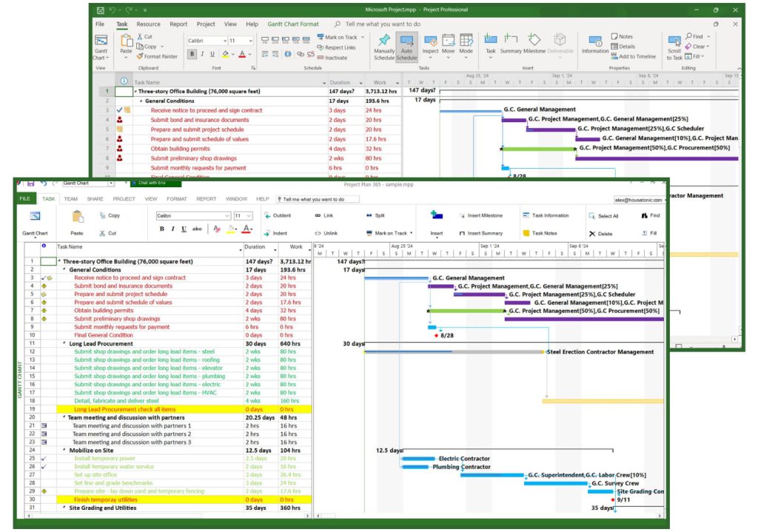Click Indent in Project Plan 365 ribbon
This screenshot has height=532, width=758.
[x=275, y=233]
